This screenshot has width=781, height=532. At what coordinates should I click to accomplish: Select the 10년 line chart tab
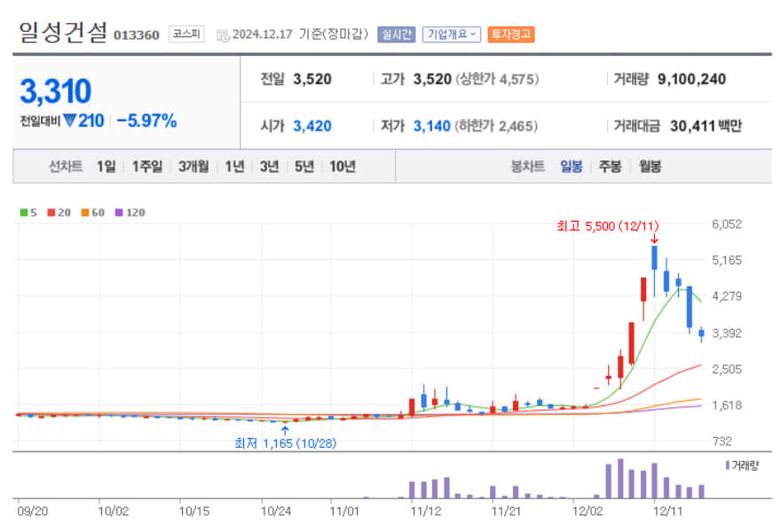(x=343, y=166)
